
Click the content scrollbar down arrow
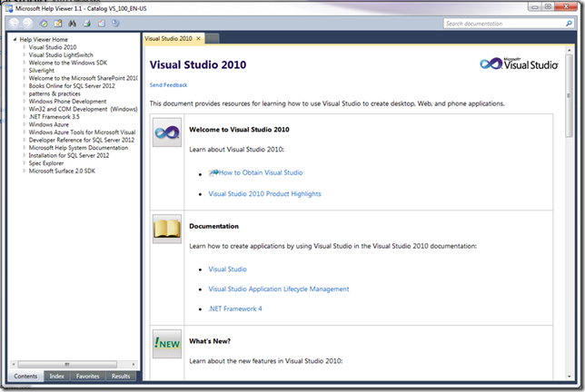[569, 377]
